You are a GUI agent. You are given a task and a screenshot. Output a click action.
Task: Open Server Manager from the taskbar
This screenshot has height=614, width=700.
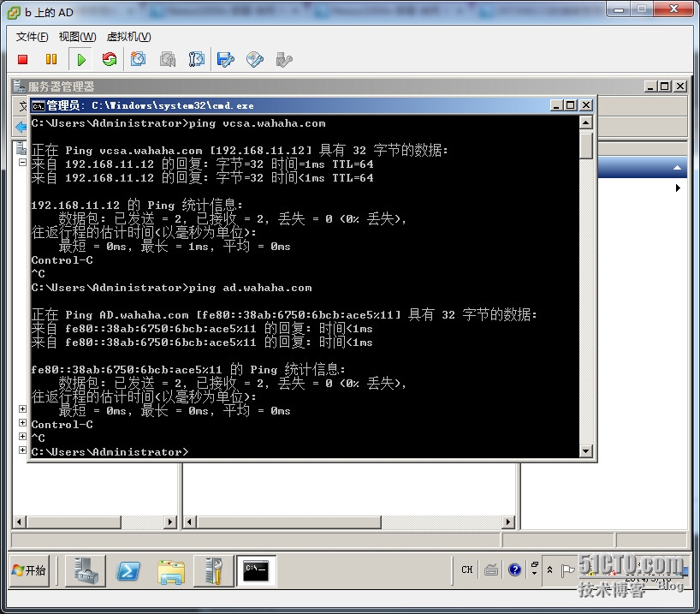(x=86, y=570)
